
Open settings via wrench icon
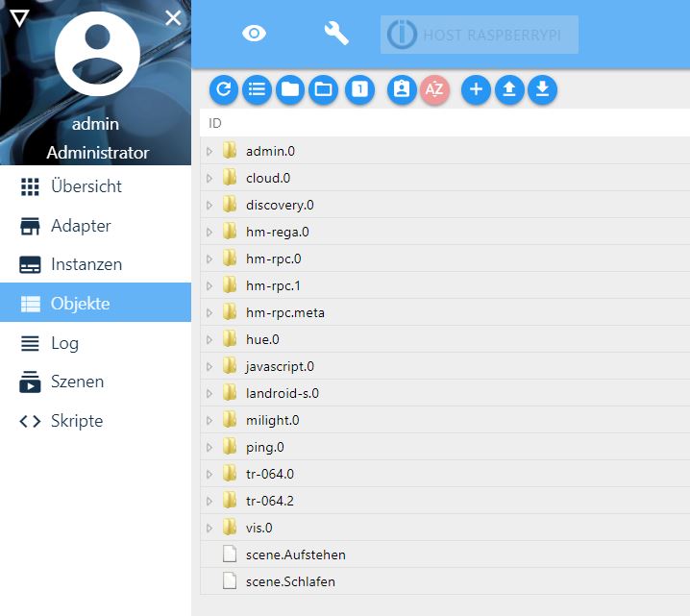(336, 34)
